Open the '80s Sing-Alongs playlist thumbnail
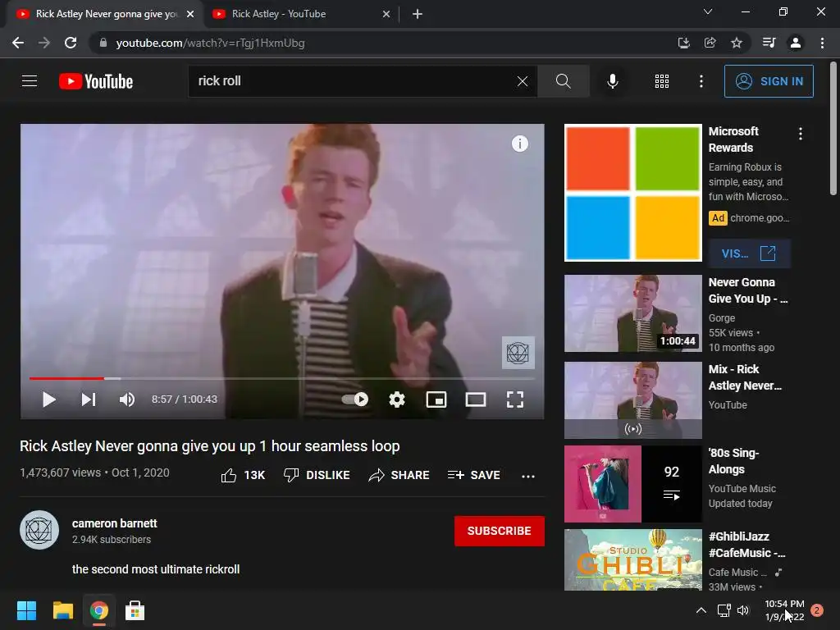Image resolution: width=840 pixels, height=630 pixels. click(633, 484)
